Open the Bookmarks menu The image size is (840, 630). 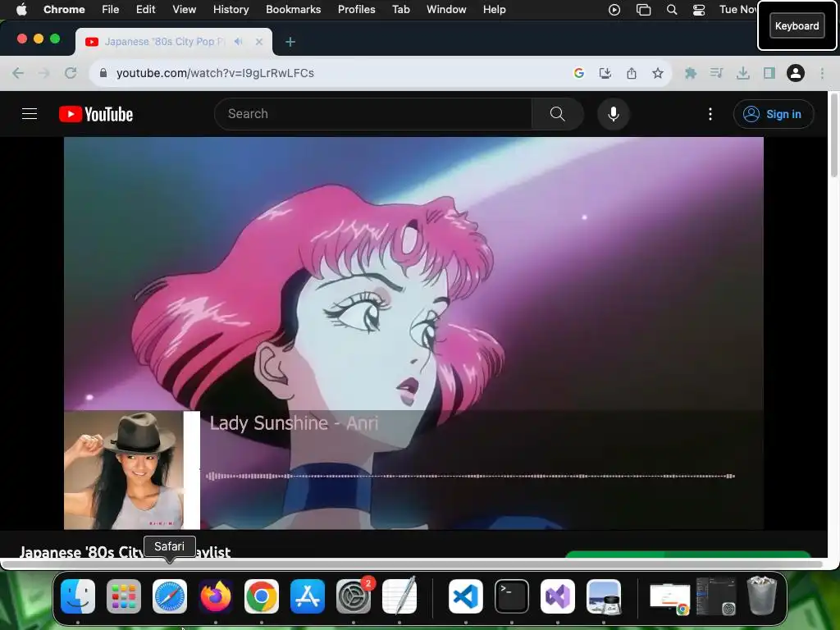point(293,9)
